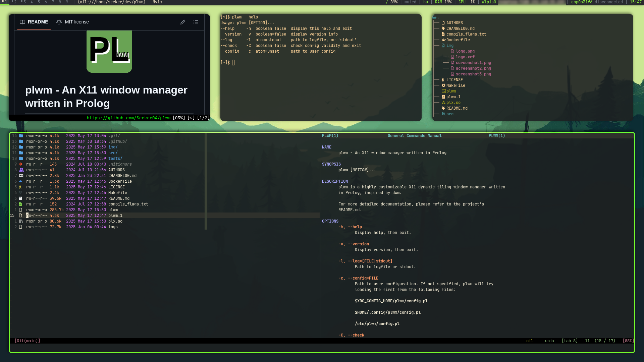Expand the src folder in tree

pos(449,114)
